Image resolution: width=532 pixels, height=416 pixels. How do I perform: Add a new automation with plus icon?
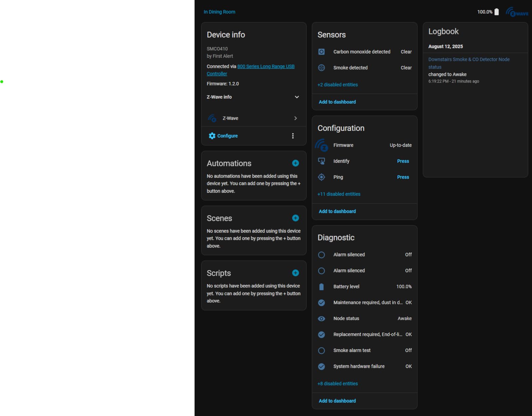(x=295, y=163)
